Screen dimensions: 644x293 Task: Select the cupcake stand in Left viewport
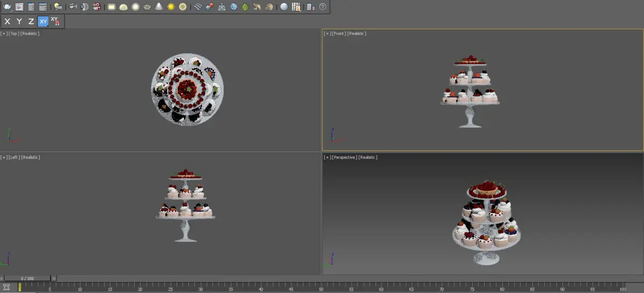point(186,206)
